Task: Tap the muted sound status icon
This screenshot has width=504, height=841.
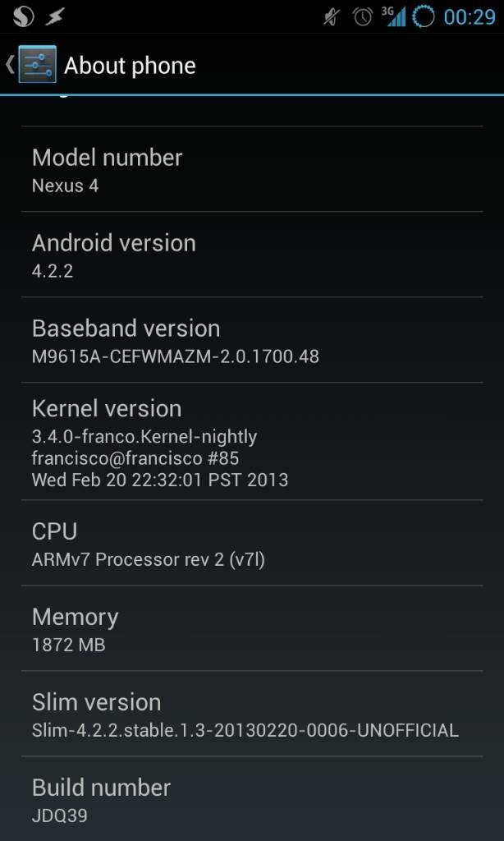Action: click(332, 18)
